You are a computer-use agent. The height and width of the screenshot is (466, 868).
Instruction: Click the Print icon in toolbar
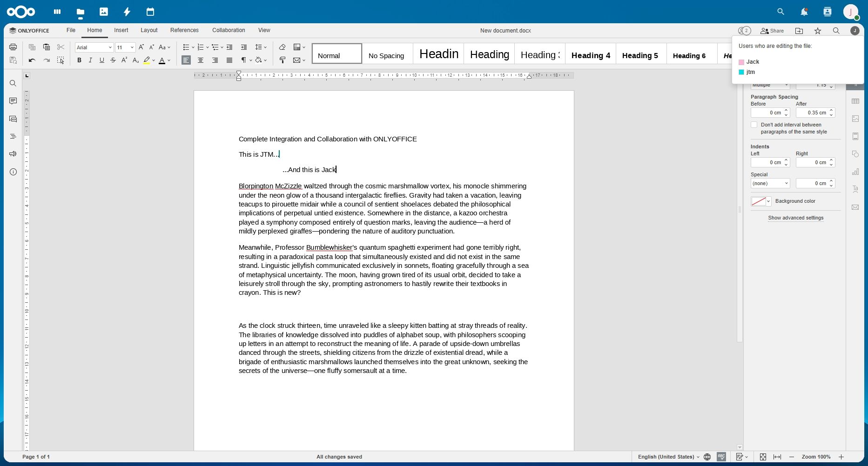13,47
